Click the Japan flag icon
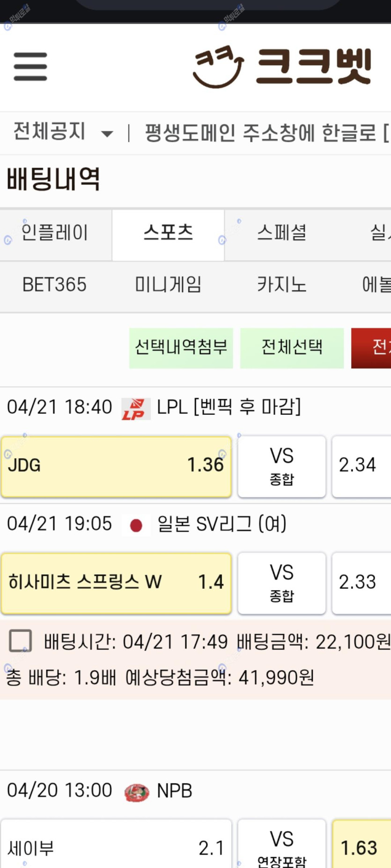391x868 pixels. pyautogui.click(x=136, y=526)
